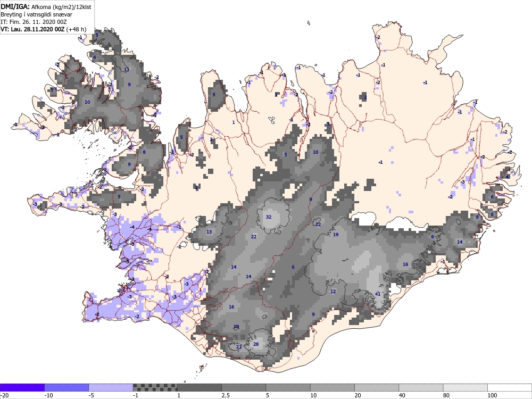Click the darkest blue legend swatch beginning at -20

click(x=22, y=387)
